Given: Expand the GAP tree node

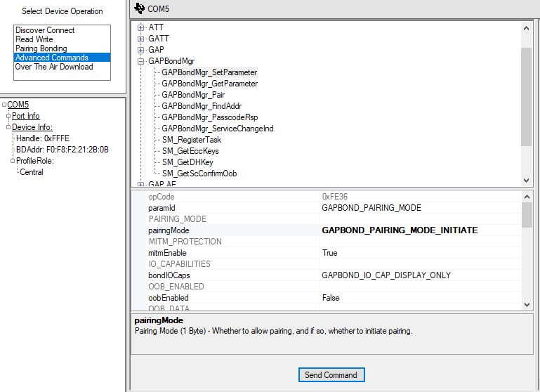Looking at the screenshot, I should coord(141,50).
